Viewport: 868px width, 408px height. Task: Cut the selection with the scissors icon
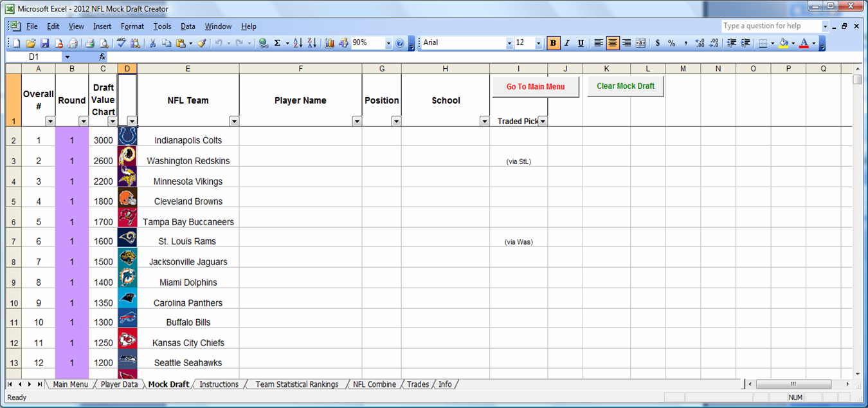click(153, 43)
